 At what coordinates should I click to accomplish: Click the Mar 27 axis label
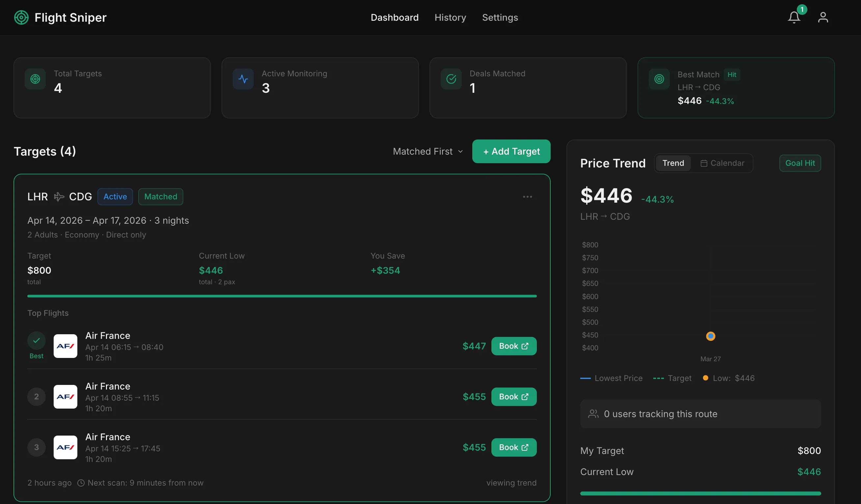[x=710, y=359]
